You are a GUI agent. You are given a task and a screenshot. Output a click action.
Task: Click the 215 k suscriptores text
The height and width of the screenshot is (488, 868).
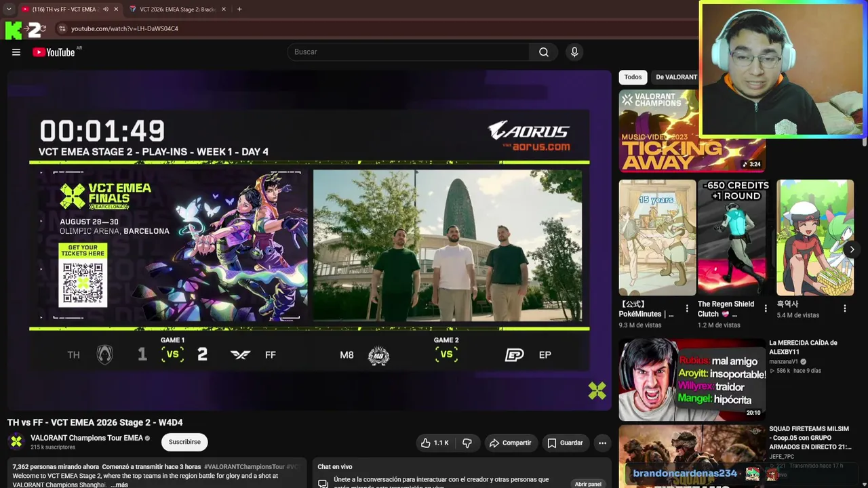(x=53, y=447)
